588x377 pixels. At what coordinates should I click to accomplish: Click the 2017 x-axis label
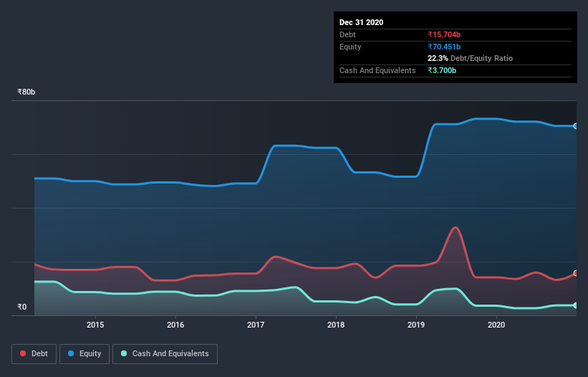click(256, 325)
